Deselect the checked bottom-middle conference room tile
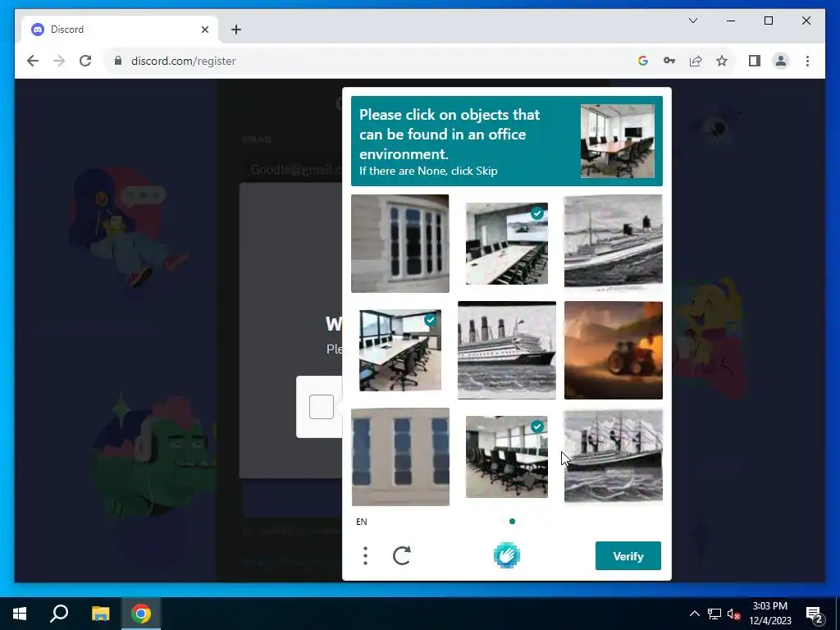Viewport: 840px width, 630px height. point(507,456)
